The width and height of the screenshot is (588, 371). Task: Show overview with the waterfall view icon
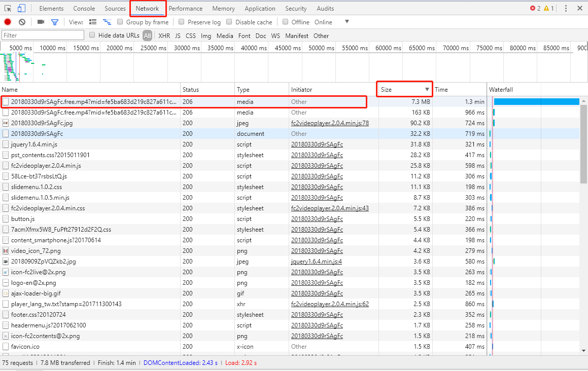click(107, 22)
